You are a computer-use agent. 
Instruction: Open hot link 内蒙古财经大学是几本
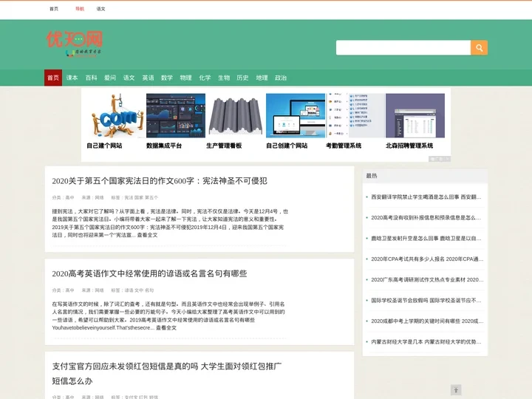[x=426, y=342]
